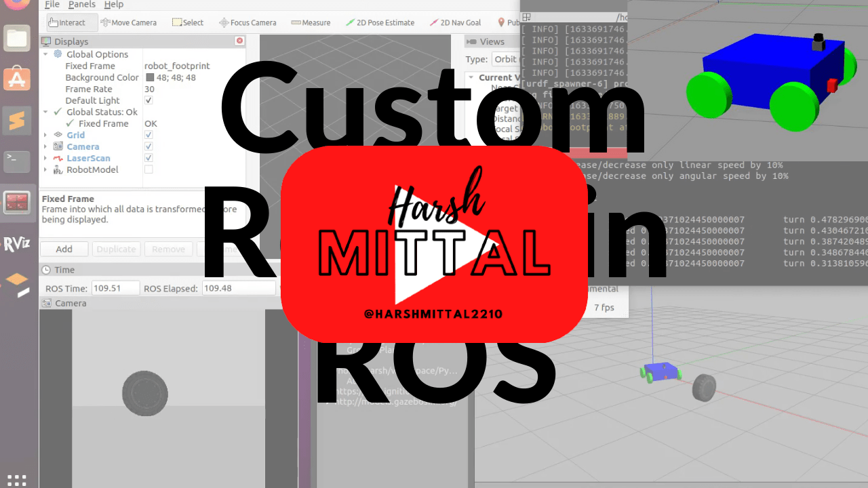Screen dimensions: 868x488
Task: Click the red LaserScan display icon
Action: click(x=58, y=158)
